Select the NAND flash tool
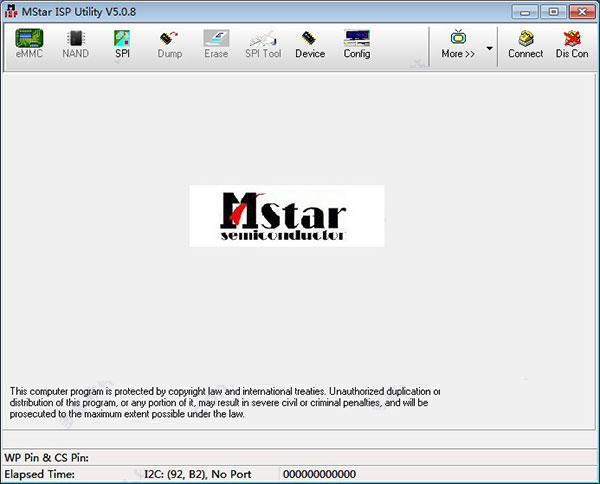Viewport: 600px width, 484px height. (x=75, y=44)
